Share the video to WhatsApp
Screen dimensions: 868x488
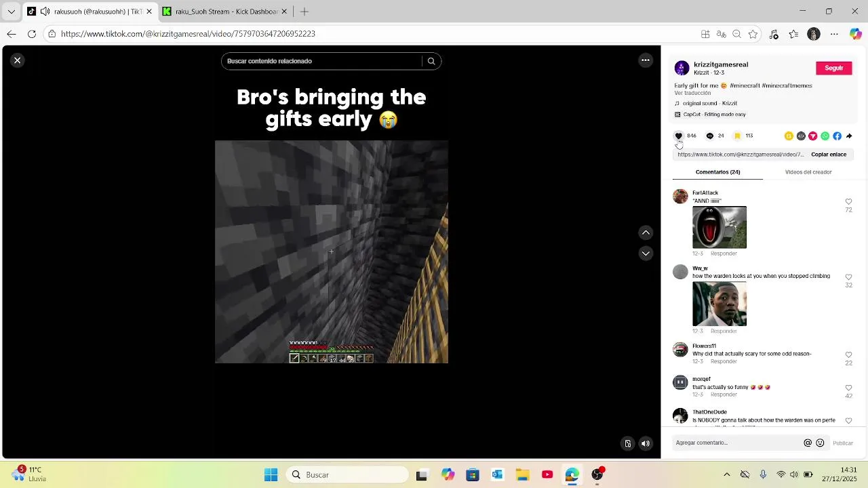click(825, 136)
